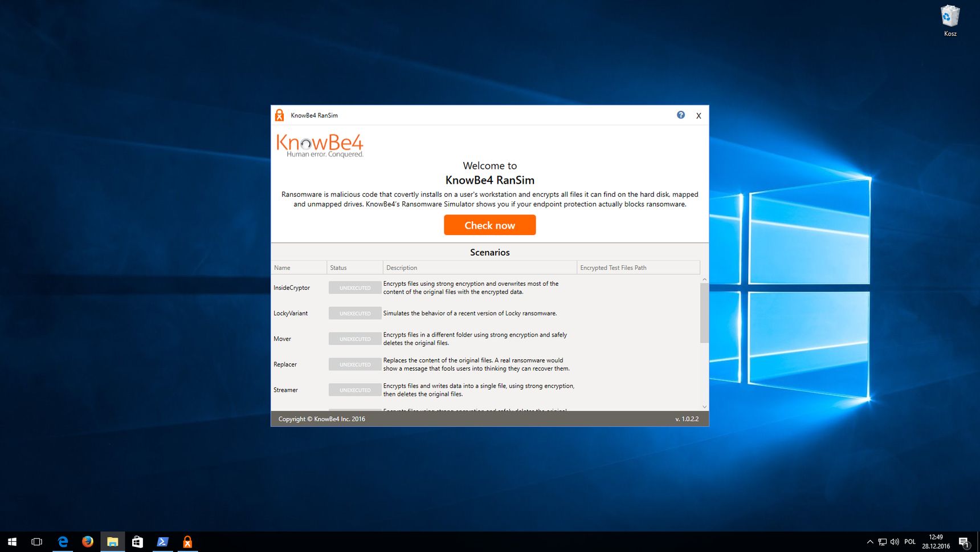
Task: Click the LockyVariant description text
Action: [x=470, y=314]
